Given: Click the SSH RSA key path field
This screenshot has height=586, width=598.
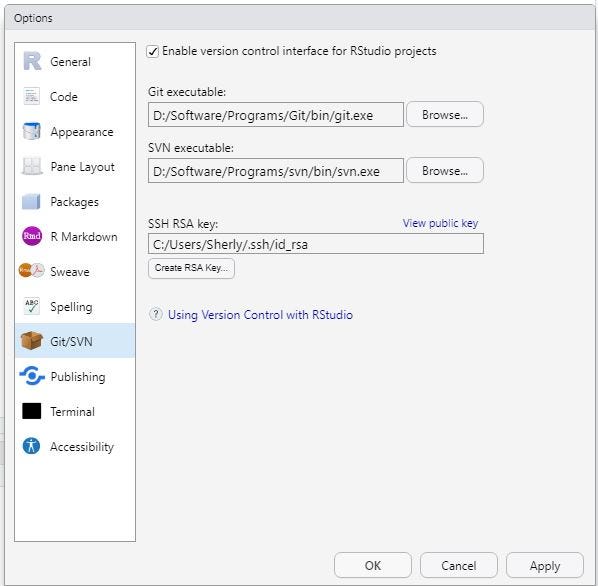Looking at the screenshot, I should [316, 244].
